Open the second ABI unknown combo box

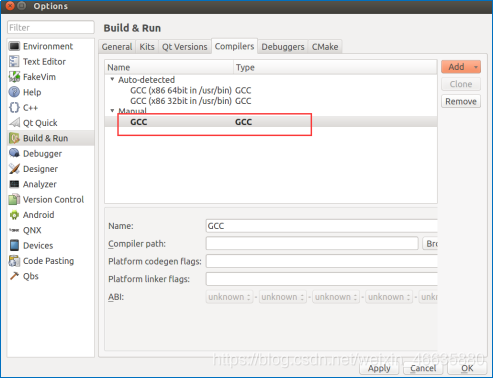pyautogui.click(x=282, y=297)
